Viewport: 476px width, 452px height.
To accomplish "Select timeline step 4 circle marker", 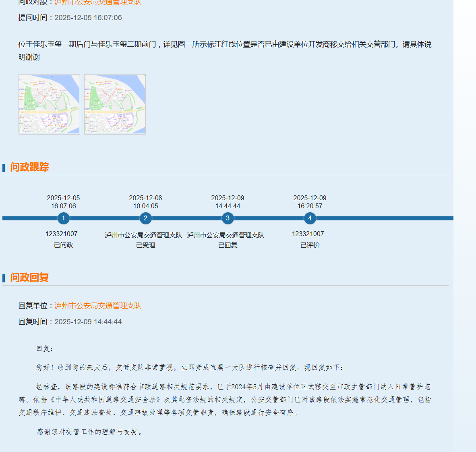I will point(310,218).
